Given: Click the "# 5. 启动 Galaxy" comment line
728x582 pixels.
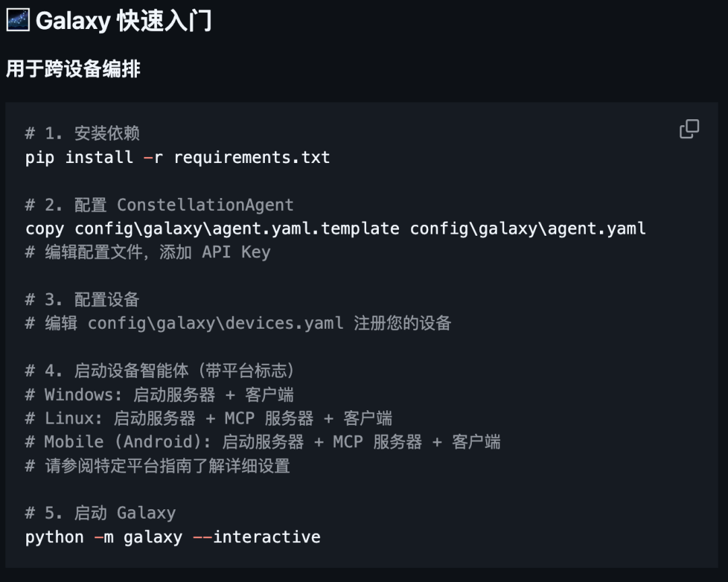Looking at the screenshot, I should point(100,513).
